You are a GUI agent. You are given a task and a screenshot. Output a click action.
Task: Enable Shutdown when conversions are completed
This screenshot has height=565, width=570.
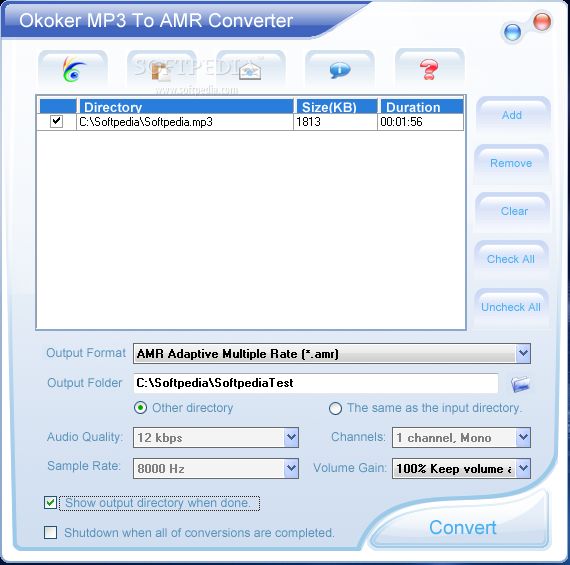click(50, 532)
